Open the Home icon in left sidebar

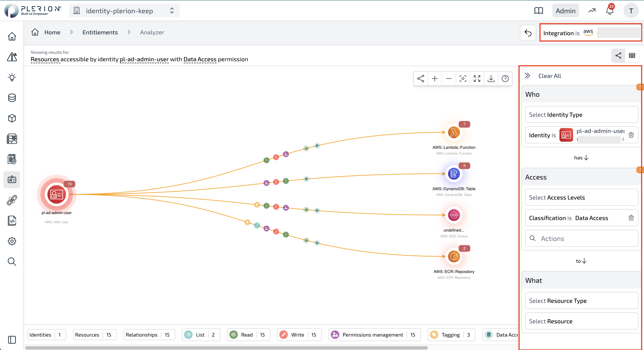(x=12, y=36)
